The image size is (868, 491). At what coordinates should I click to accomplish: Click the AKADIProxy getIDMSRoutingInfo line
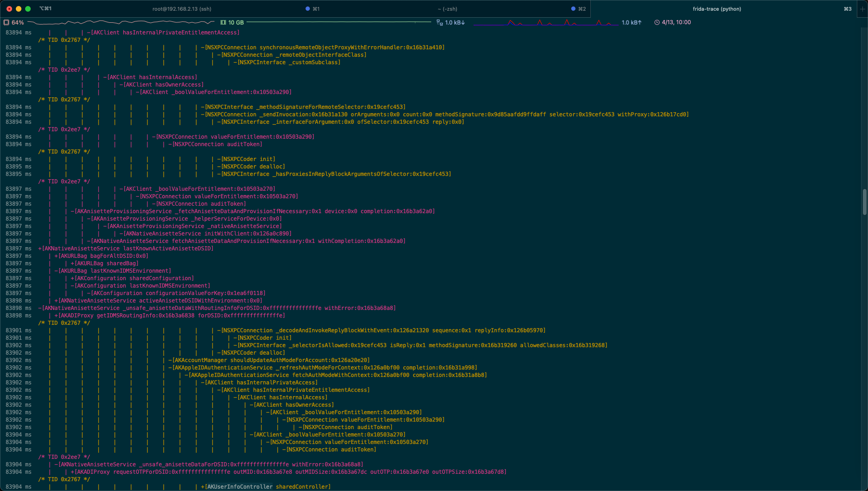click(170, 316)
